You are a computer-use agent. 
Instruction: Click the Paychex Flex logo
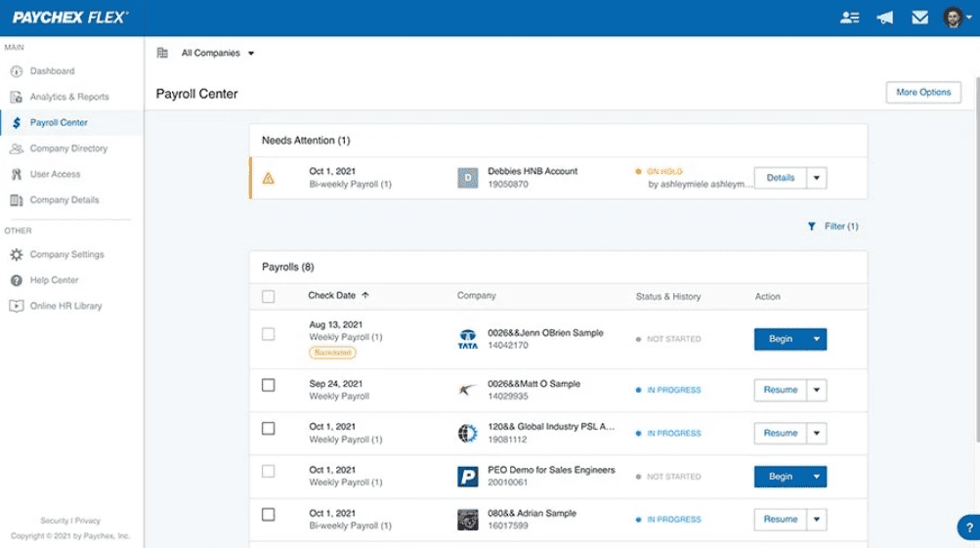pyautogui.click(x=70, y=18)
